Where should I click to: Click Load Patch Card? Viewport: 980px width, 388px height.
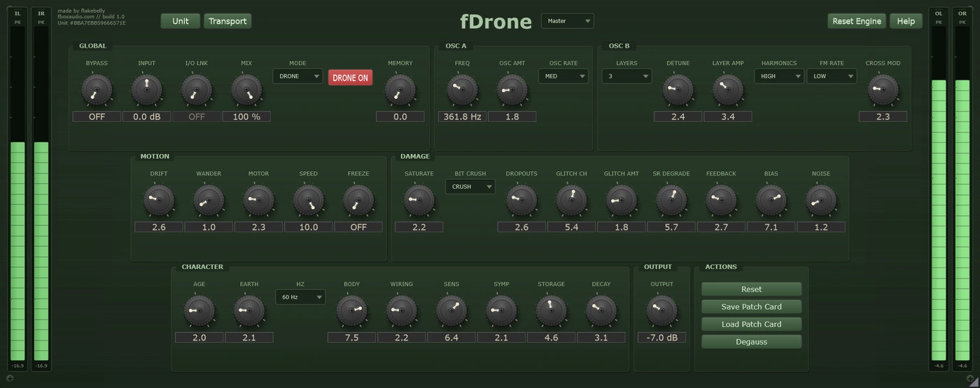751,324
